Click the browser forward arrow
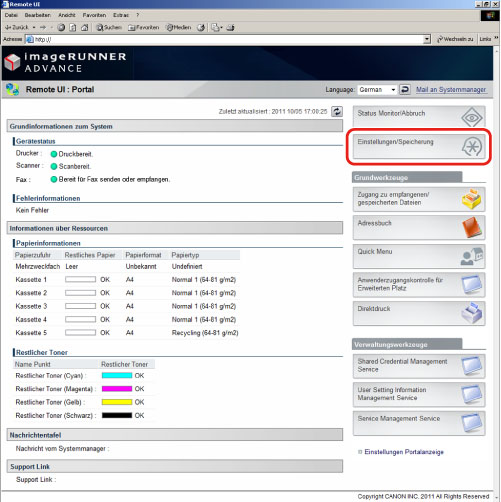The width and height of the screenshot is (501, 502). coord(43,27)
